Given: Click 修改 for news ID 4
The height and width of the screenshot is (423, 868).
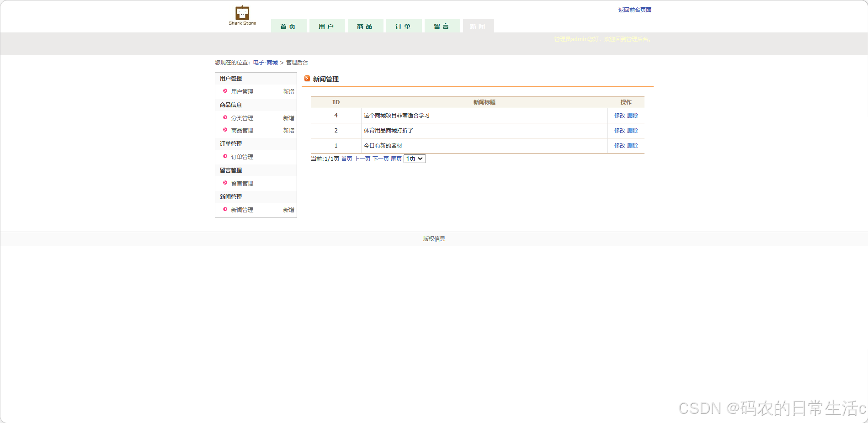Looking at the screenshot, I should coord(618,116).
